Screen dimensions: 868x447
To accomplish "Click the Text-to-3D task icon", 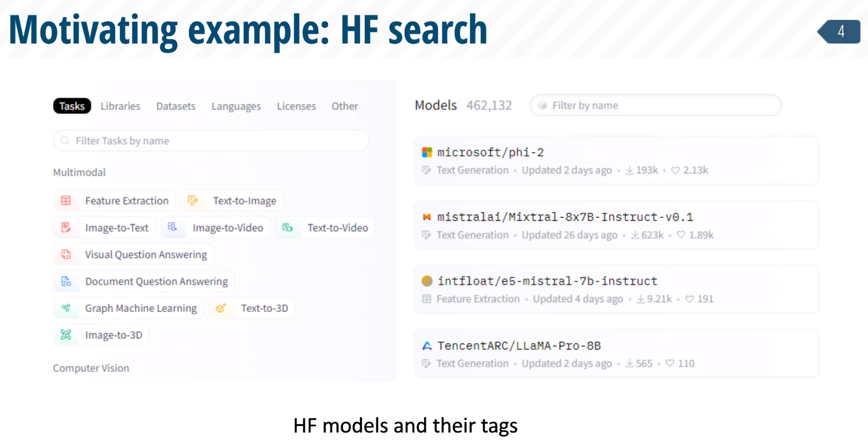I will [x=221, y=308].
